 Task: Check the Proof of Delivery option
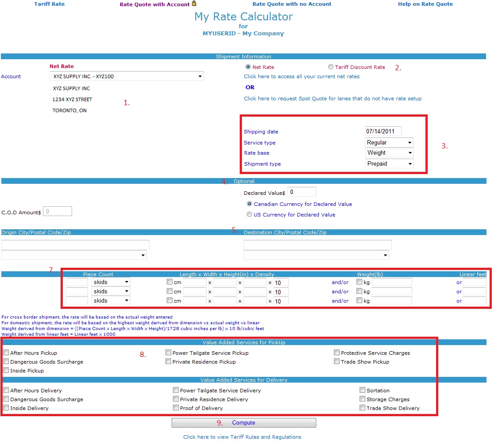pyautogui.click(x=176, y=408)
